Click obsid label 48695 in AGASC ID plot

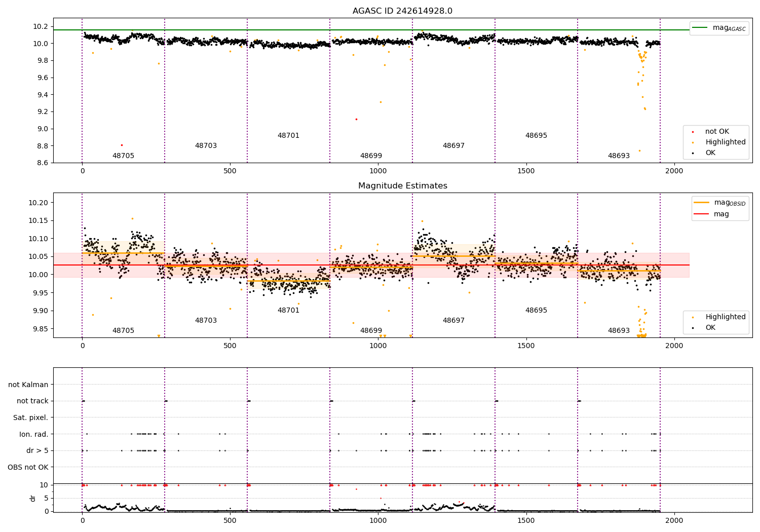pos(536,135)
